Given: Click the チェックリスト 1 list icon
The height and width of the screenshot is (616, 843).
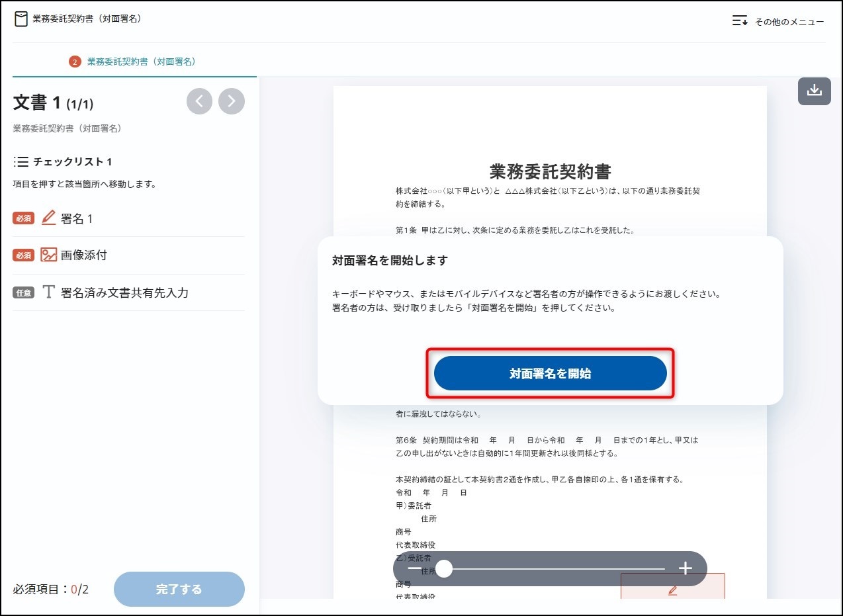Looking at the screenshot, I should (21, 162).
